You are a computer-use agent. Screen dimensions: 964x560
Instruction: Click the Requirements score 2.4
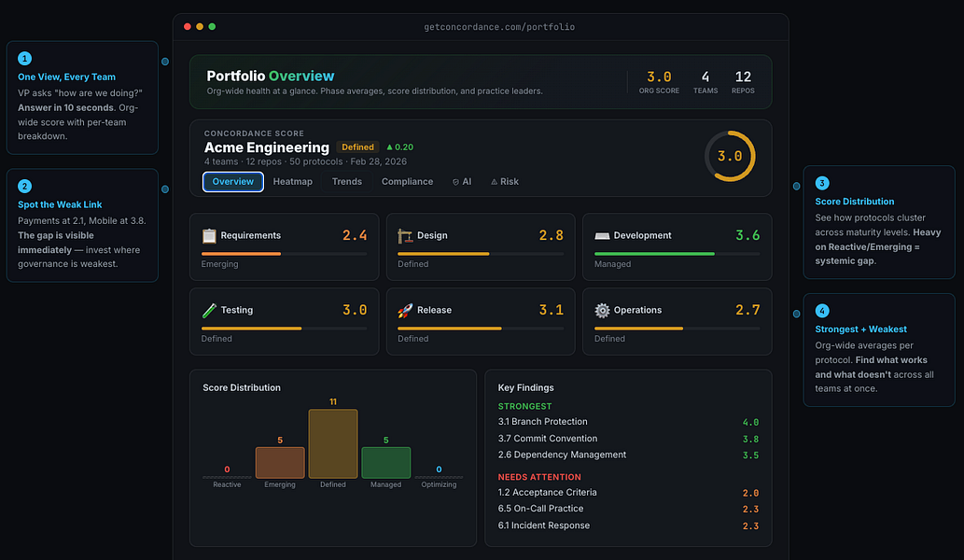coord(355,235)
